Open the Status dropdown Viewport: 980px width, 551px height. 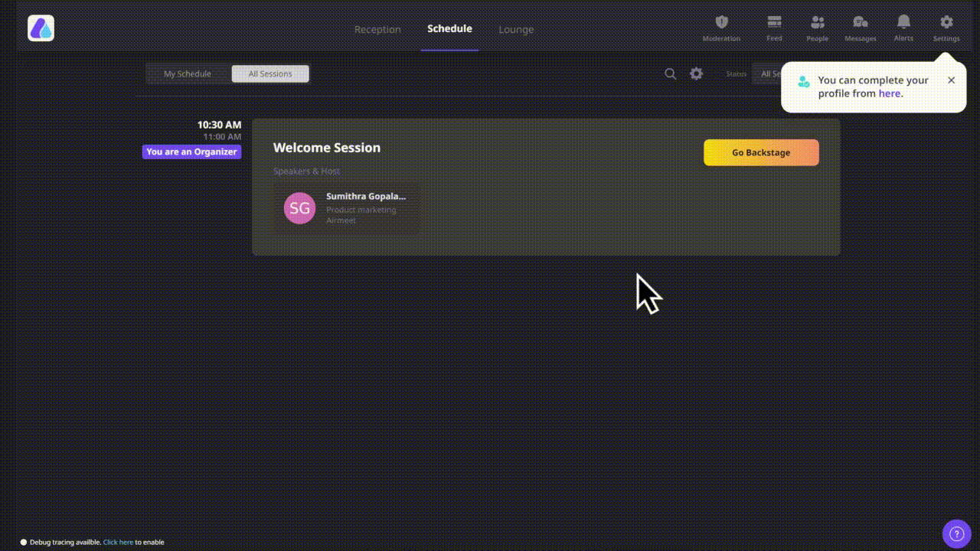click(x=768, y=73)
